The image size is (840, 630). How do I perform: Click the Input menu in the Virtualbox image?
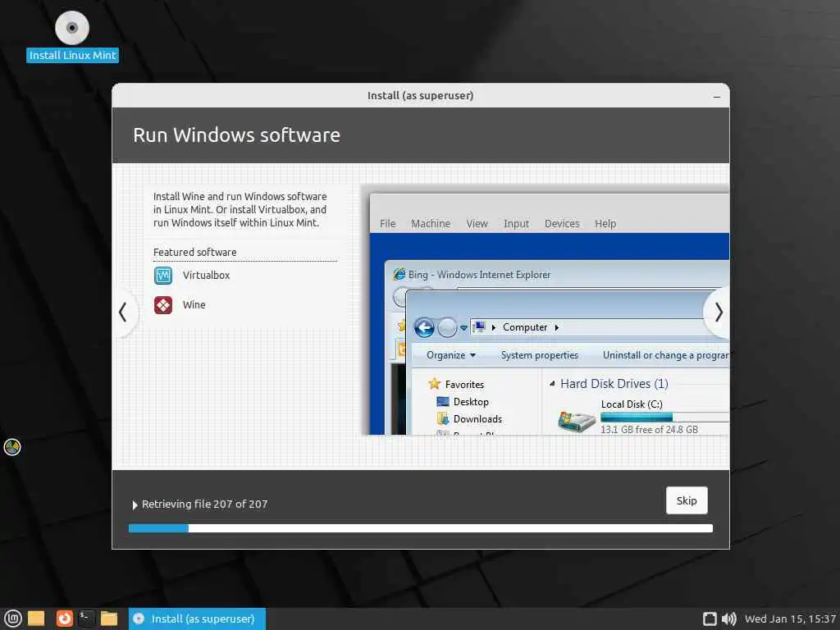pyautogui.click(x=517, y=223)
